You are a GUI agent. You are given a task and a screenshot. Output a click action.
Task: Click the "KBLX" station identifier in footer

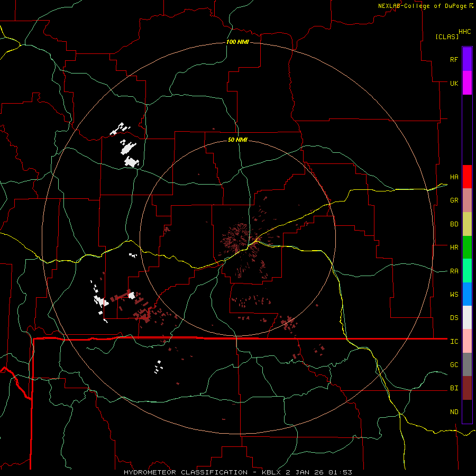pyautogui.click(x=272, y=472)
